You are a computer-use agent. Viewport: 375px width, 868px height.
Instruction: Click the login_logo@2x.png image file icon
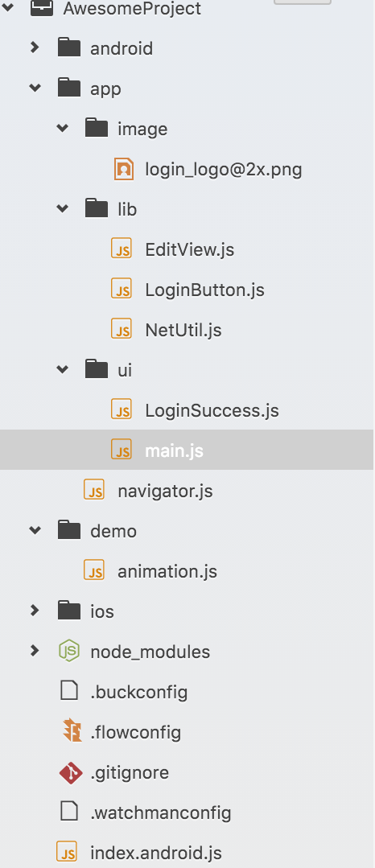click(124, 169)
